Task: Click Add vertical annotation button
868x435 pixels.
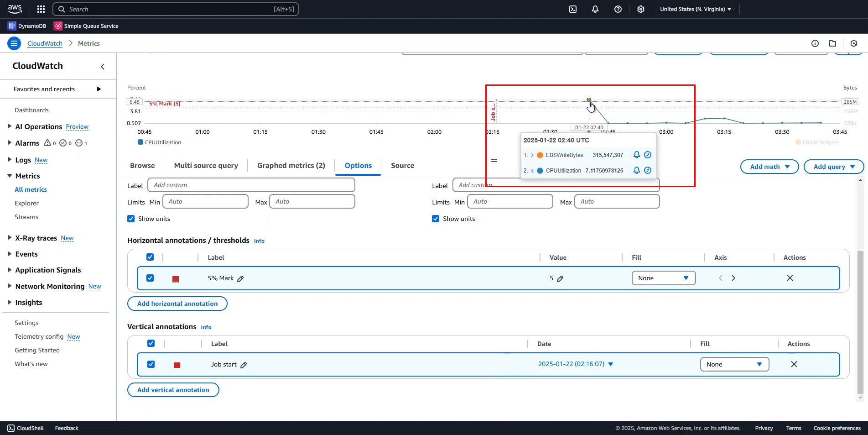Action: 173,390
